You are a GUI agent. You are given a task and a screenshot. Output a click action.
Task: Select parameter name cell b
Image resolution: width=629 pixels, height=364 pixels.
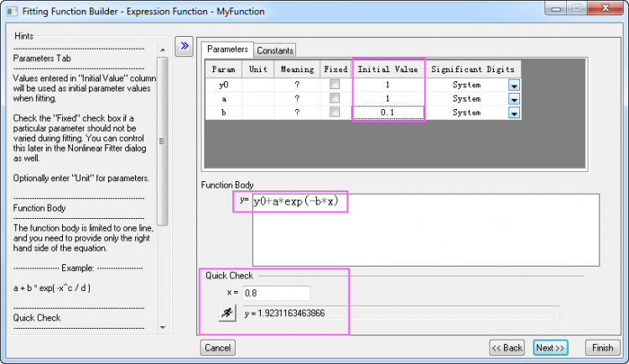click(223, 112)
